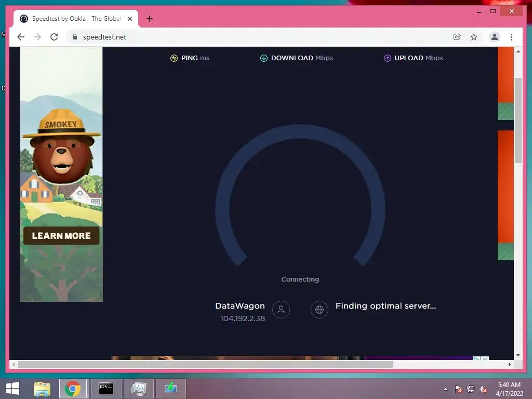Click LEARN MORE on Smokey ad
The image size is (532, 399).
[x=61, y=236]
